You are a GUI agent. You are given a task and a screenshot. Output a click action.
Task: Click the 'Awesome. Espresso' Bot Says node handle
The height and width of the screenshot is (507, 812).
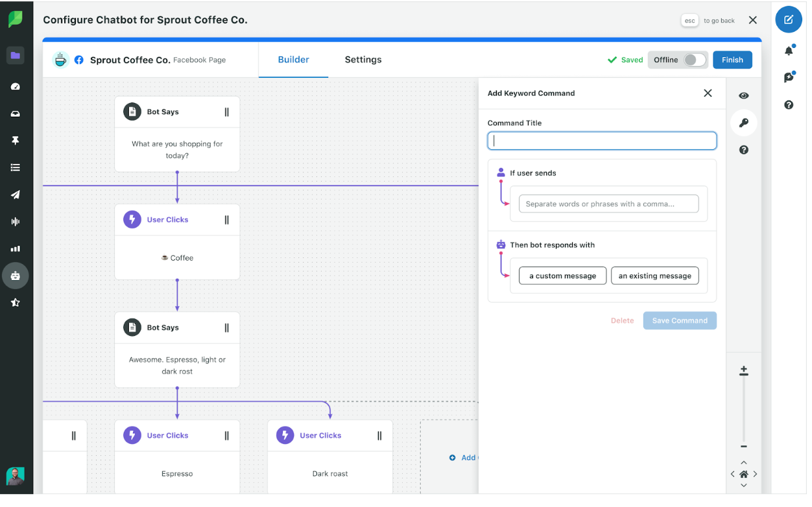coord(226,327)
